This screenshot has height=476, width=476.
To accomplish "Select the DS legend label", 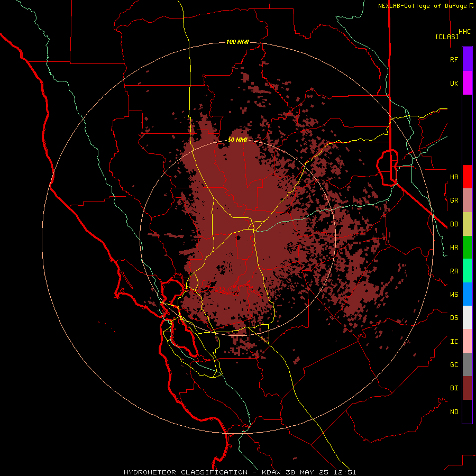I will coord(454,317).
